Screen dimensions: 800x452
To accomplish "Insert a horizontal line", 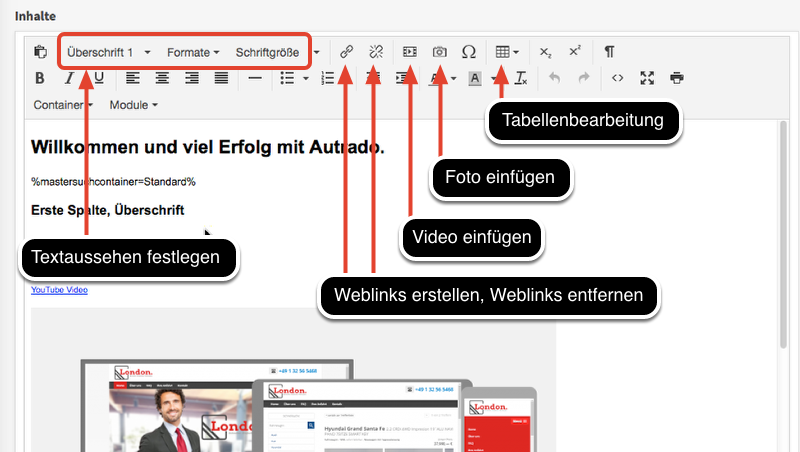I will 255,78.
